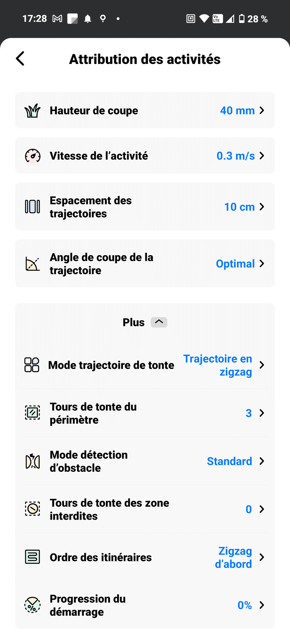
Task: Tap the Ordre des itinéraires list icon
Action: (x=33, y=557)
